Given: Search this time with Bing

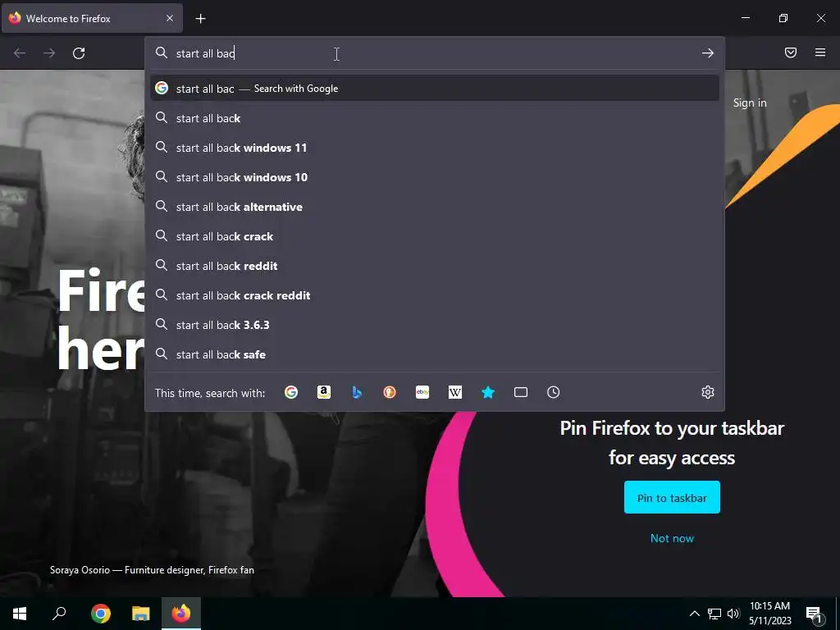Looking at the screenshot, I should (357, 393).
